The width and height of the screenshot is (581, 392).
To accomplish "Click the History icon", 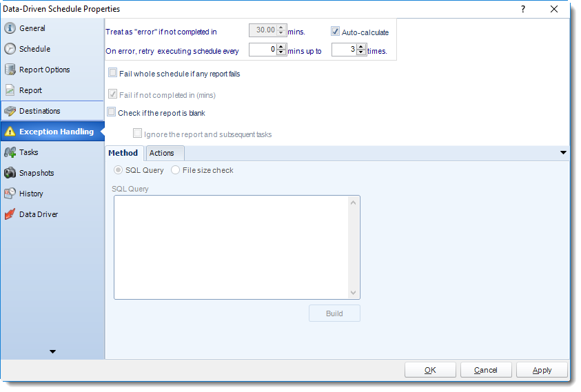I will (10, 194).
